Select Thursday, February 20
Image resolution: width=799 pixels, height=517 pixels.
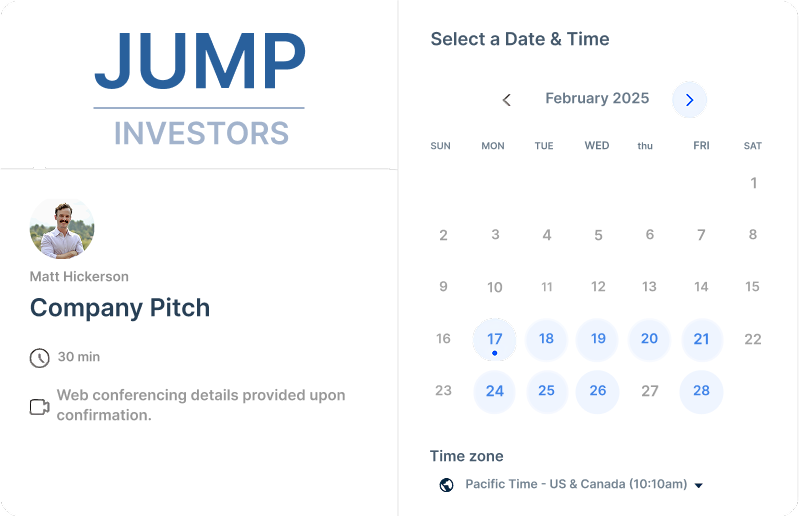click(x=650, y=339)
